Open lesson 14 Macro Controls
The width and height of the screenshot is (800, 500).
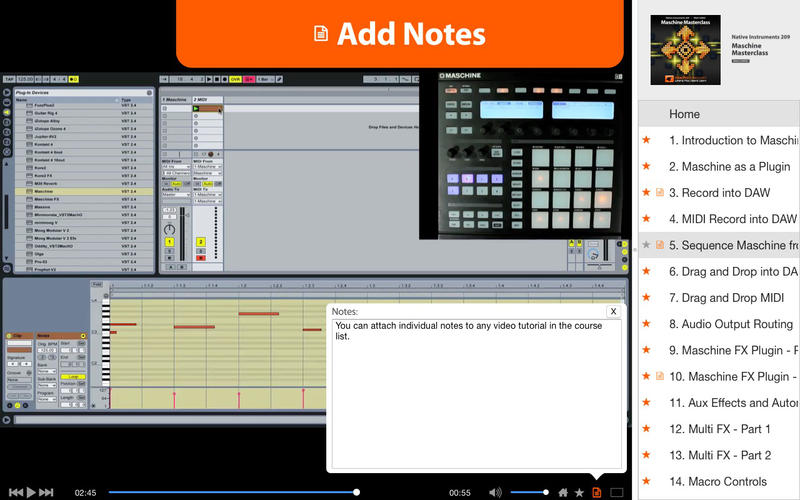pyautogui.click(x=718, y=482)
